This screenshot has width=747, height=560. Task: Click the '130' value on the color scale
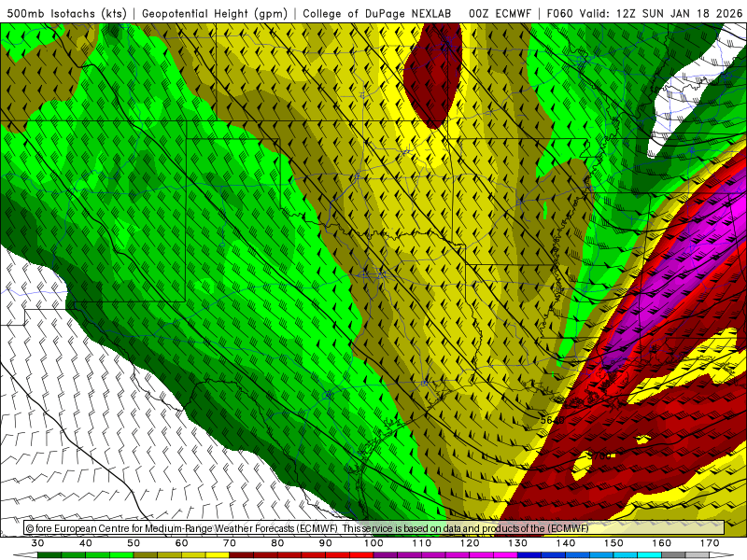pos(518,543)
